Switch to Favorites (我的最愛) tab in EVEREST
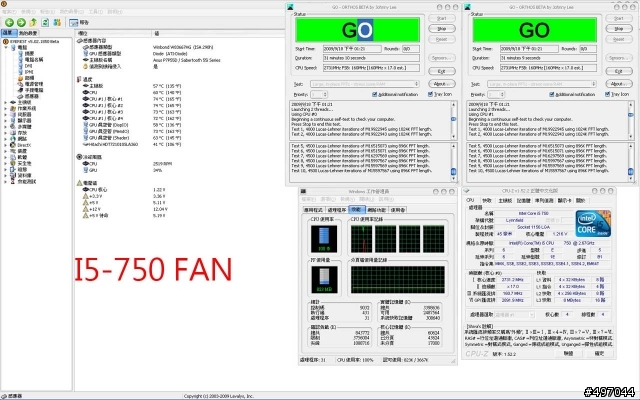The image size is (640, 400). pyautogui.click(x=28, y=33)
